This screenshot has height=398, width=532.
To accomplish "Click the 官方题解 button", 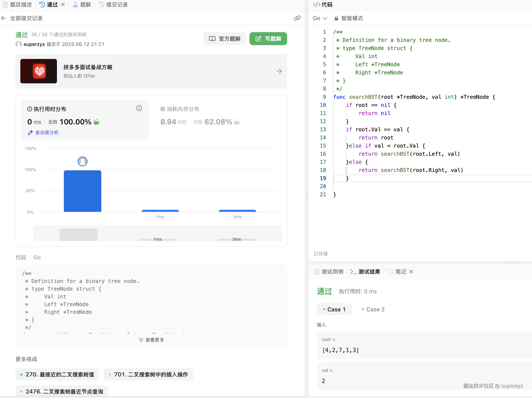I will pyautogui.click(x=225, y=39).
